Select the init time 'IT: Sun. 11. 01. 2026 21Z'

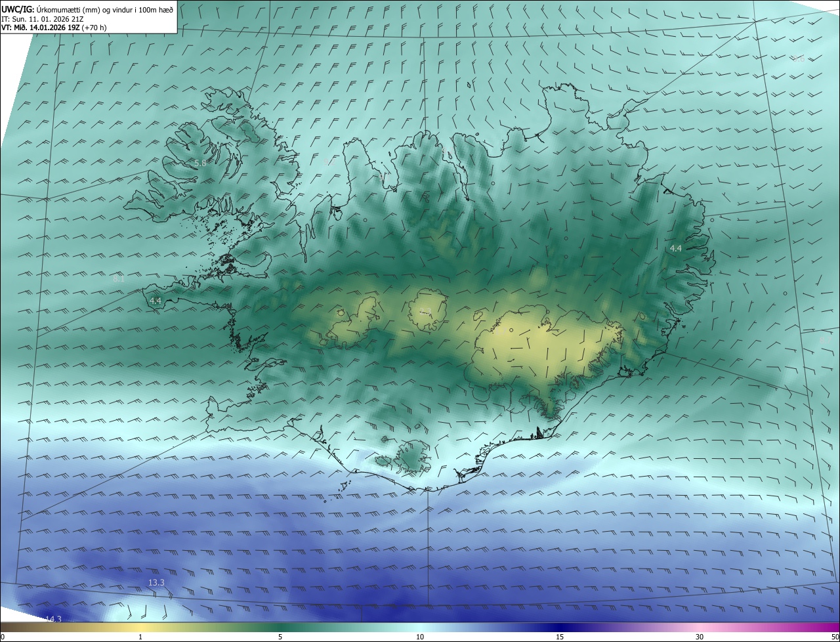[42, 19]
